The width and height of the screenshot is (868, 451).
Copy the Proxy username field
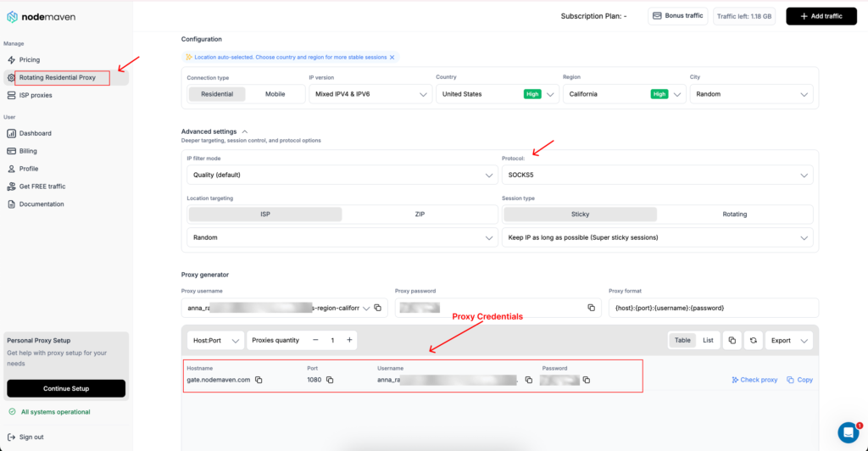(x=378, y=308)
